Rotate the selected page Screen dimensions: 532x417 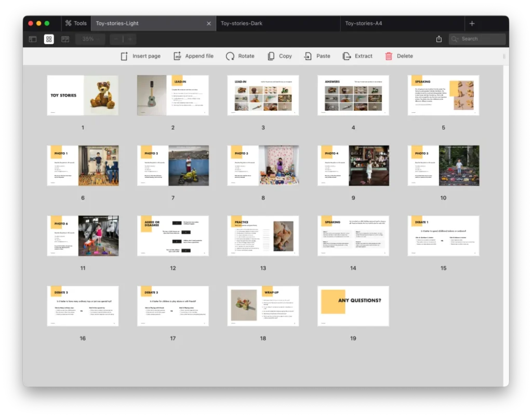pos(230,56)
